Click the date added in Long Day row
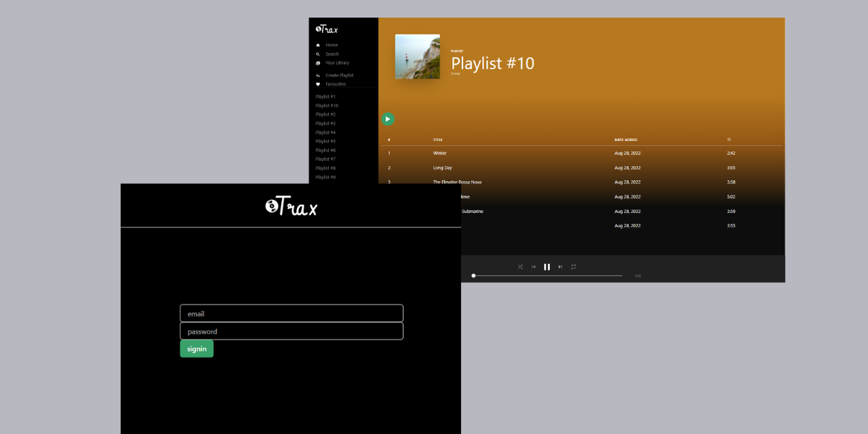The width and height of the screenshot is (868, 434). pyautogui.click(x=627, y=167)
